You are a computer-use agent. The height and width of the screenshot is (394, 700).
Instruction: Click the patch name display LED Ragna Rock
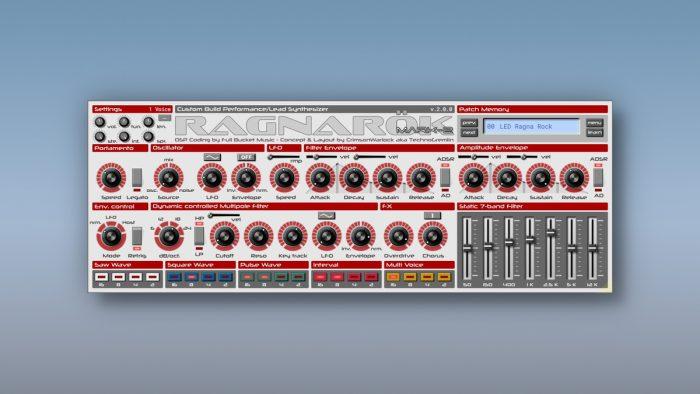pyautogui.click(x=531, y=127)
